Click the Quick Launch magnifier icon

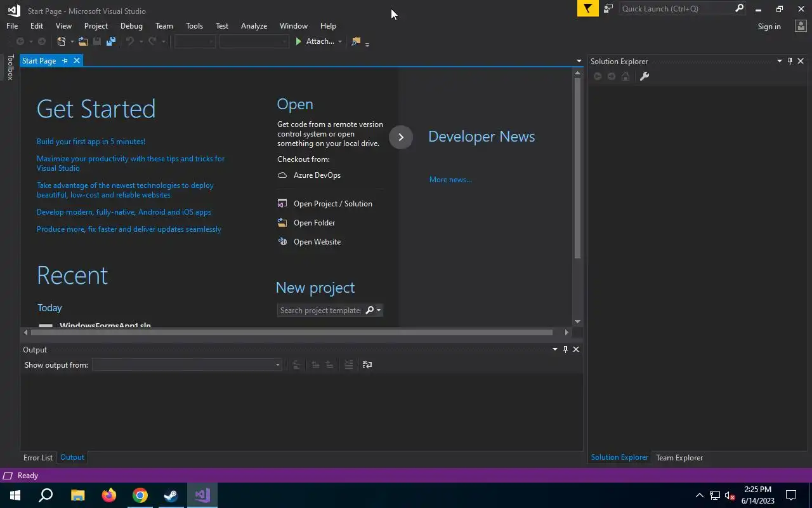739,8
